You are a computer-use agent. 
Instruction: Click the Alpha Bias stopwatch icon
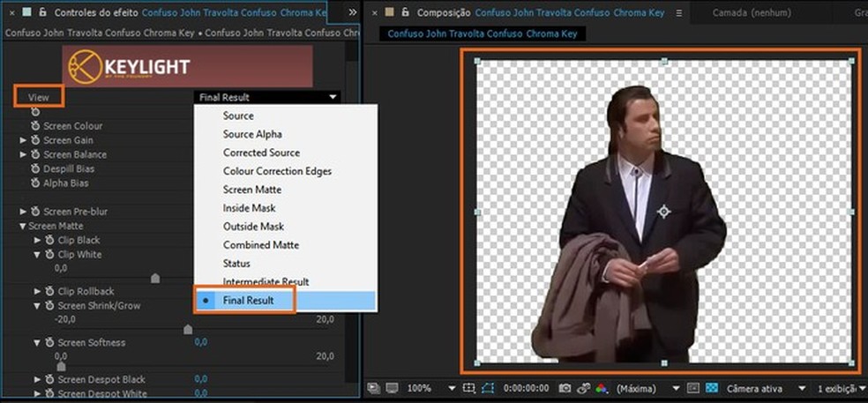[35, 183]
